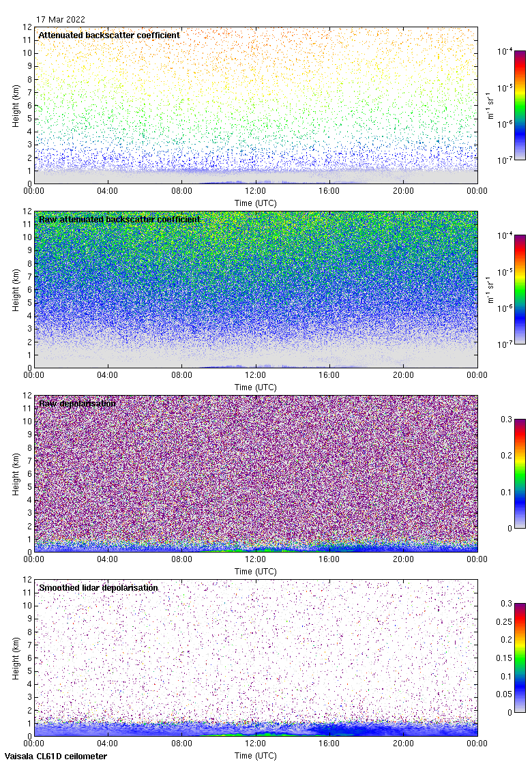The height and width of the screenshot is (764, 532).
Task: Click the "Smoothed lidar depolarisation" panel title
Action: click(99, 587)
